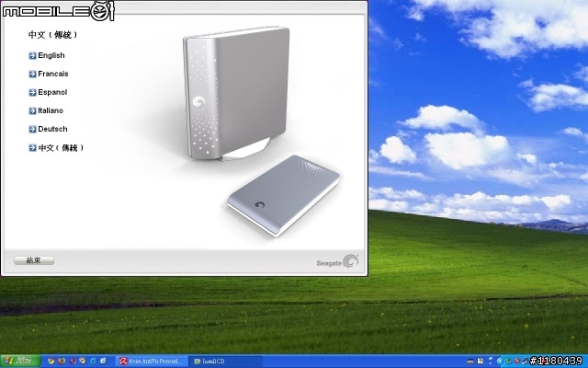Switch to Avira AntiVir Personal taskbar button
588x368 pixels.
(x=153, y=362)
